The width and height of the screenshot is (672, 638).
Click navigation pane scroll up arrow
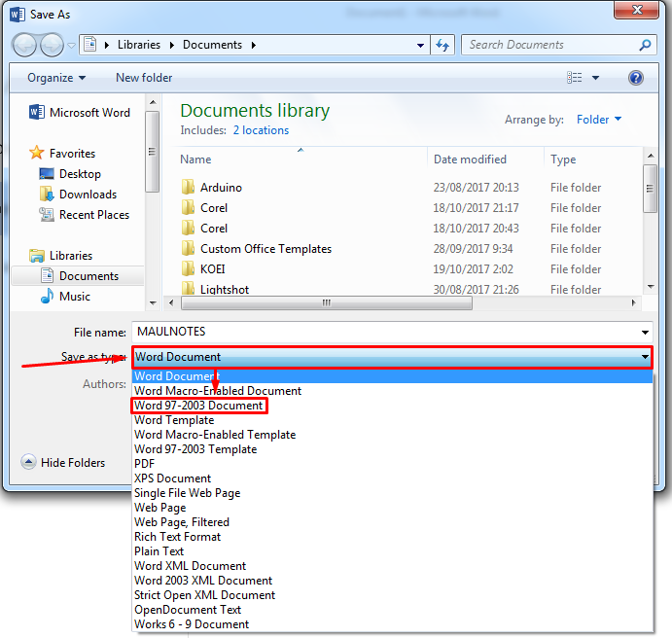click(153, 103)
